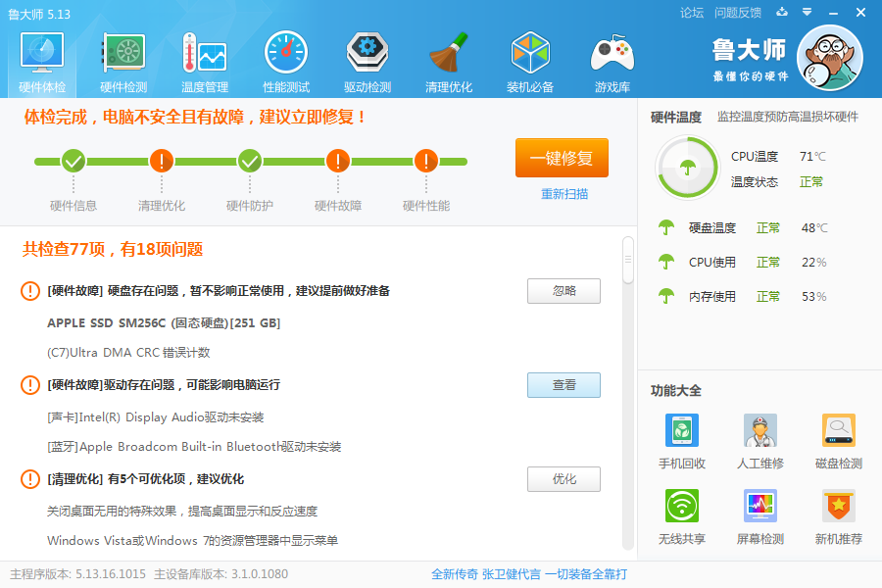
Task: Click the 硬件防护 green check step
Action: [250, 162]
